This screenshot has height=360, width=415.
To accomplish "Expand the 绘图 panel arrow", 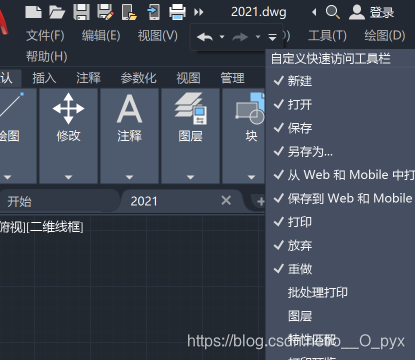I will coord(7,177).
